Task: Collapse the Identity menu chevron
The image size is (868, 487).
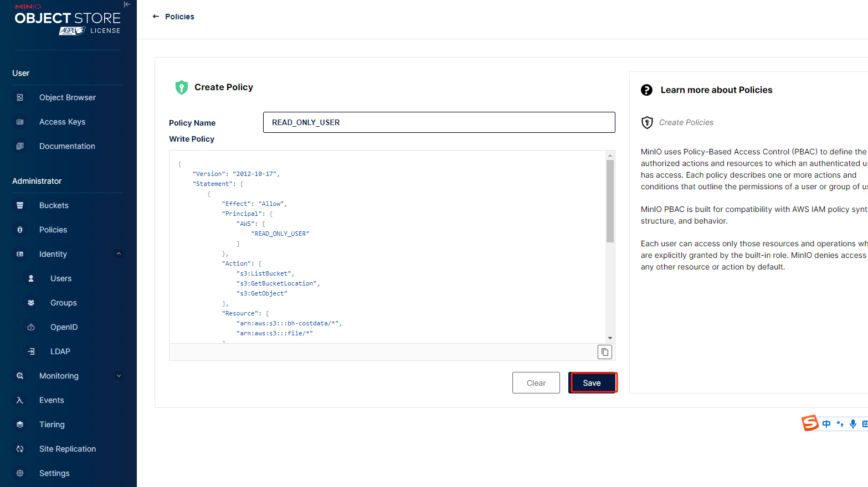Action: [x=119, y=254]
